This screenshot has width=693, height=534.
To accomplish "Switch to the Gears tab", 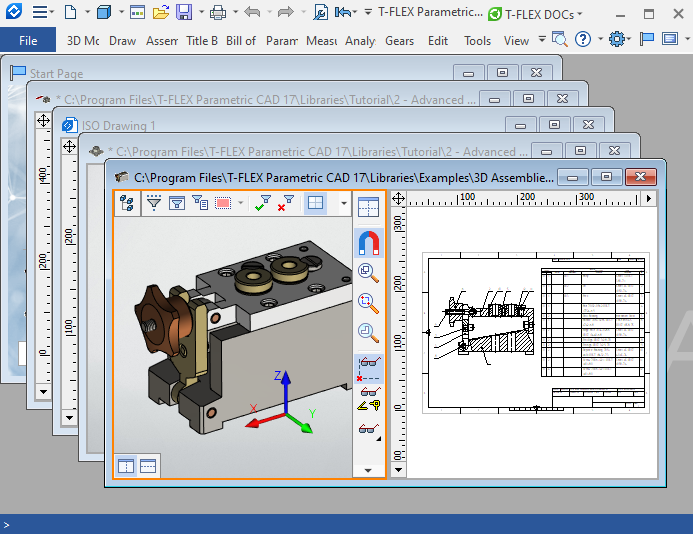I will click(x=400, y=41).
